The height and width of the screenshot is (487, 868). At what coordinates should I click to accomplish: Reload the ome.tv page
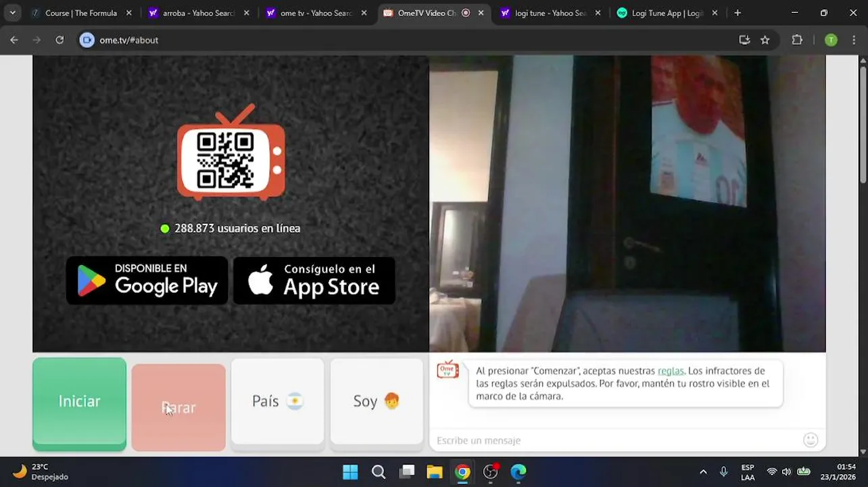click(x=59, y=40)
